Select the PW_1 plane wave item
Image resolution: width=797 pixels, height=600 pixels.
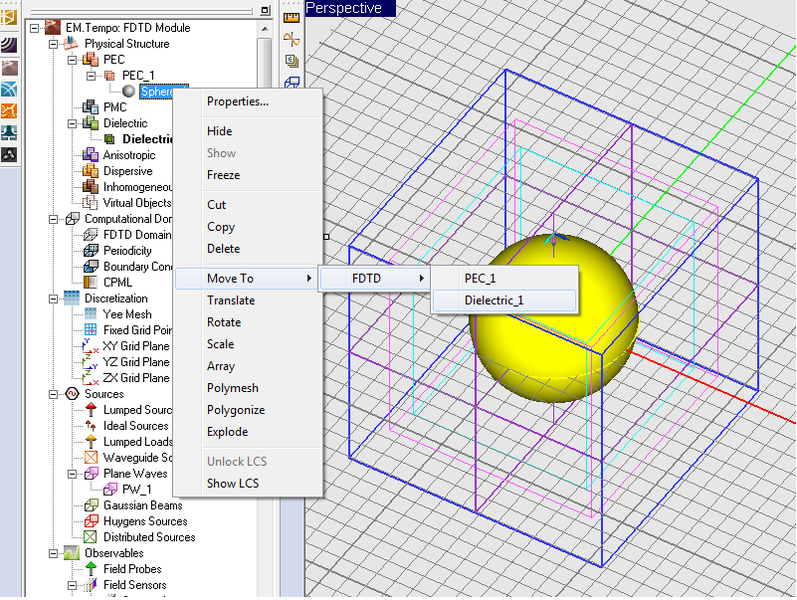pyautogui.click(x=135, y=489)
